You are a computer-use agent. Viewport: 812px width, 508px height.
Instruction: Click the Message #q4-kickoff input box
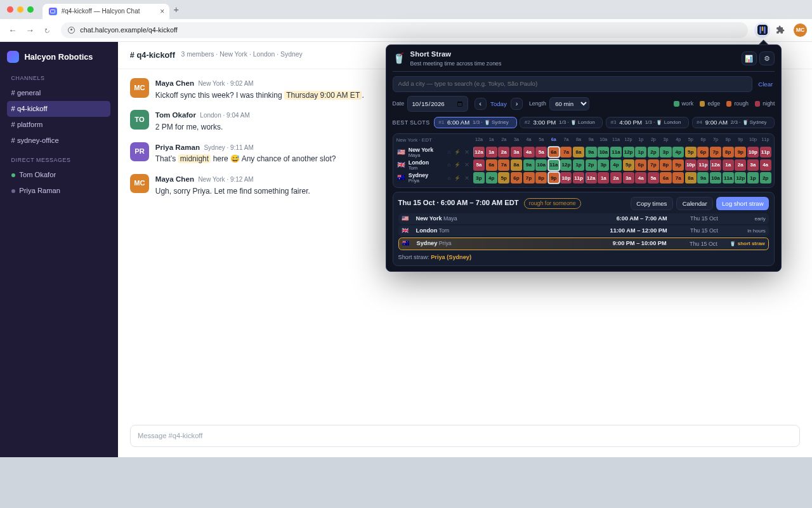(x=464, y=436)
